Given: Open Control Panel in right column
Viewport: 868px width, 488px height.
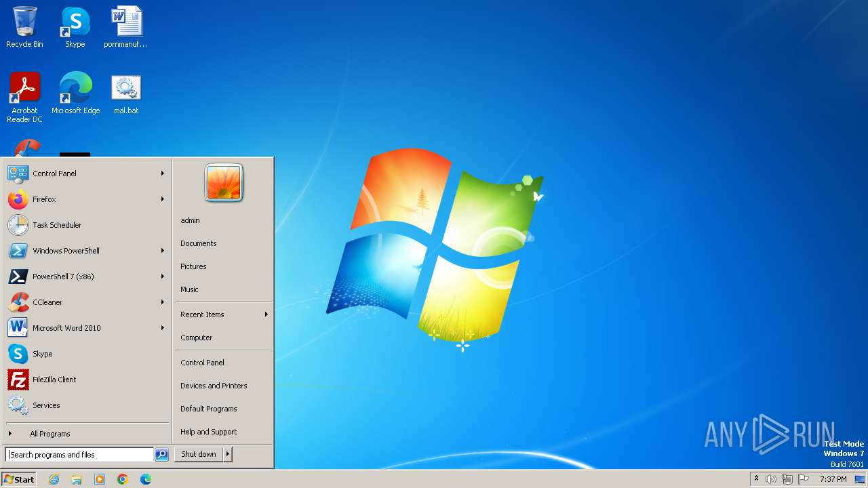Looking at the screenshot, I should 224,363.
